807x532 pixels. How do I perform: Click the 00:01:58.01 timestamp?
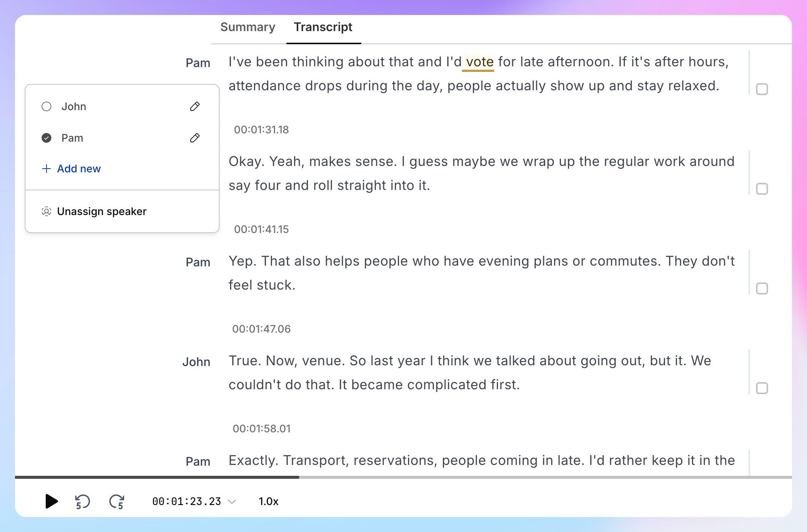(x=262, y=429)
